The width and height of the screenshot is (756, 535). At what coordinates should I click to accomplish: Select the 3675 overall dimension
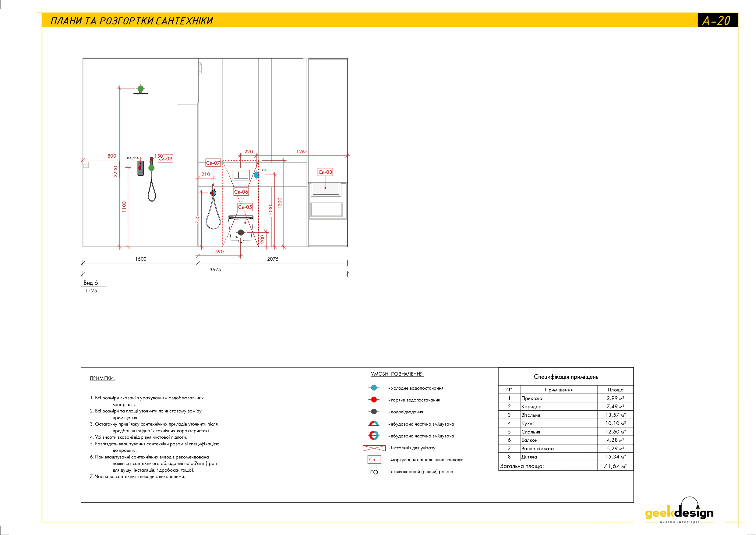pos(215,270)
